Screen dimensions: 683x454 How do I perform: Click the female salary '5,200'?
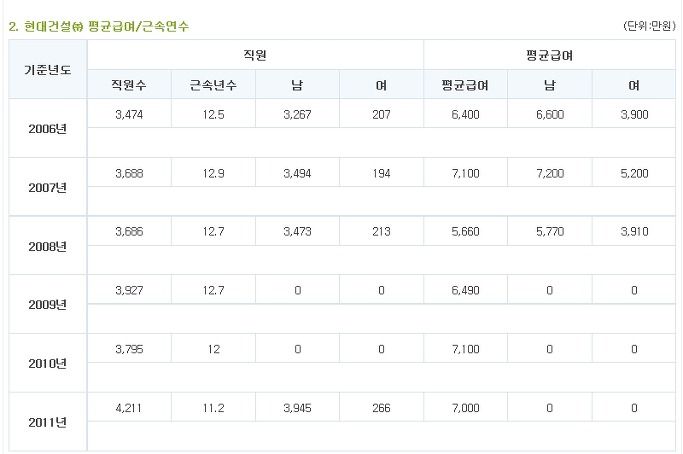coord(634,173)
